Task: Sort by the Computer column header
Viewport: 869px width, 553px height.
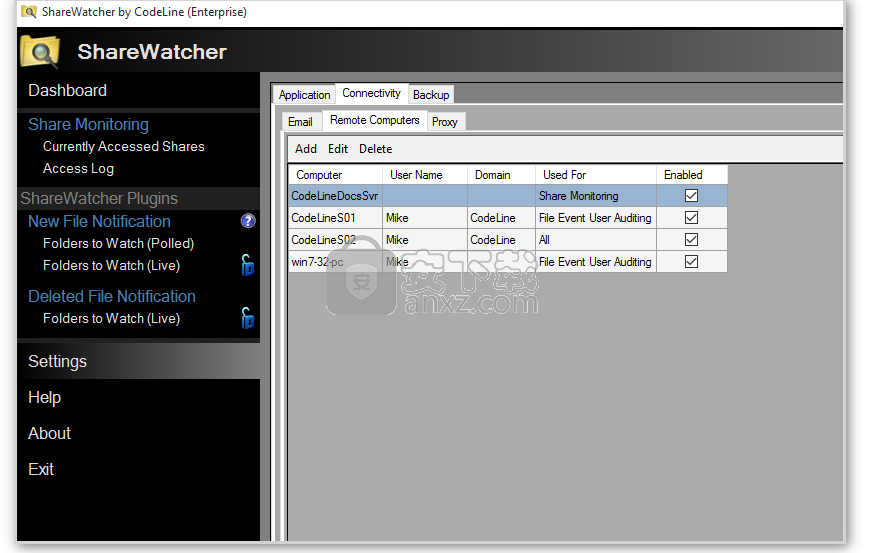Action: [335, 175]
